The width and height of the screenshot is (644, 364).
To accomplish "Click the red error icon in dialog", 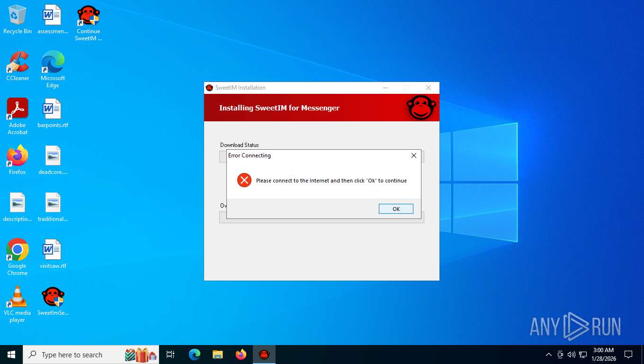I will pyautogui.click(x=244, y=180).
